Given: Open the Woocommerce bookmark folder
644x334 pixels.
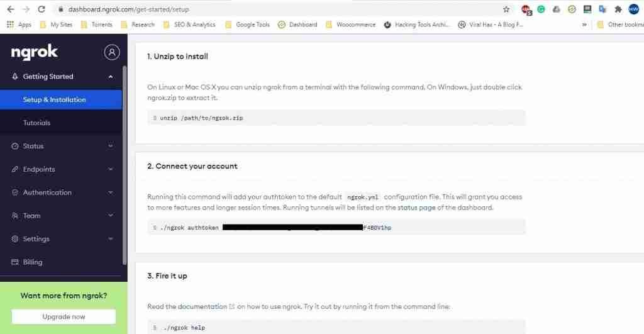Looking at the screenshot, I should [x=350, y=25].
